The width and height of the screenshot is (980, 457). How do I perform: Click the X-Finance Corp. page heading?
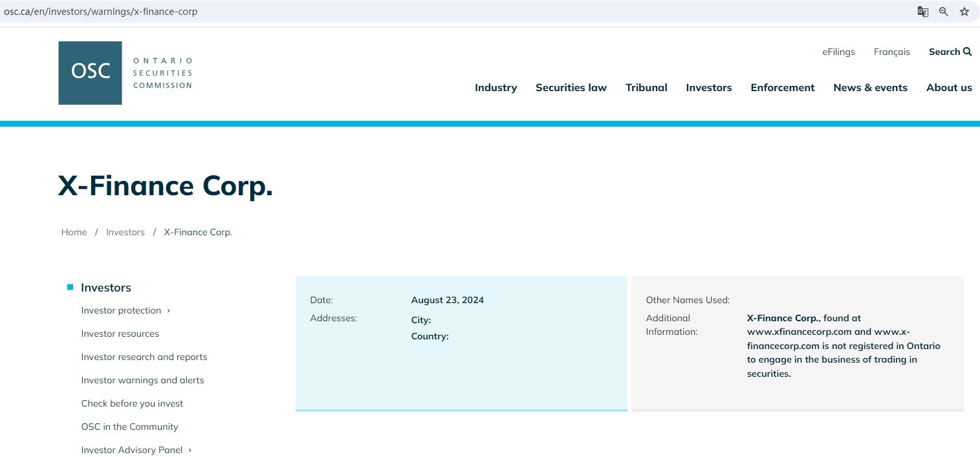[166, 186]
